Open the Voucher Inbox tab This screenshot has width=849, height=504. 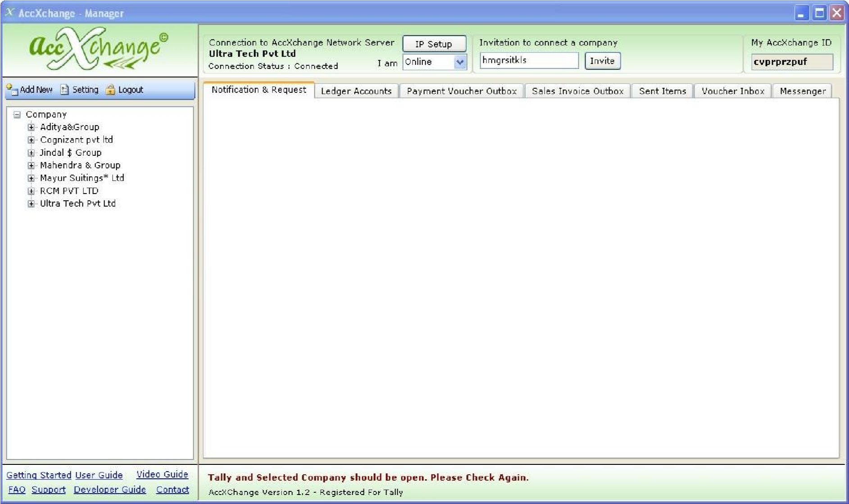point(733,91)
